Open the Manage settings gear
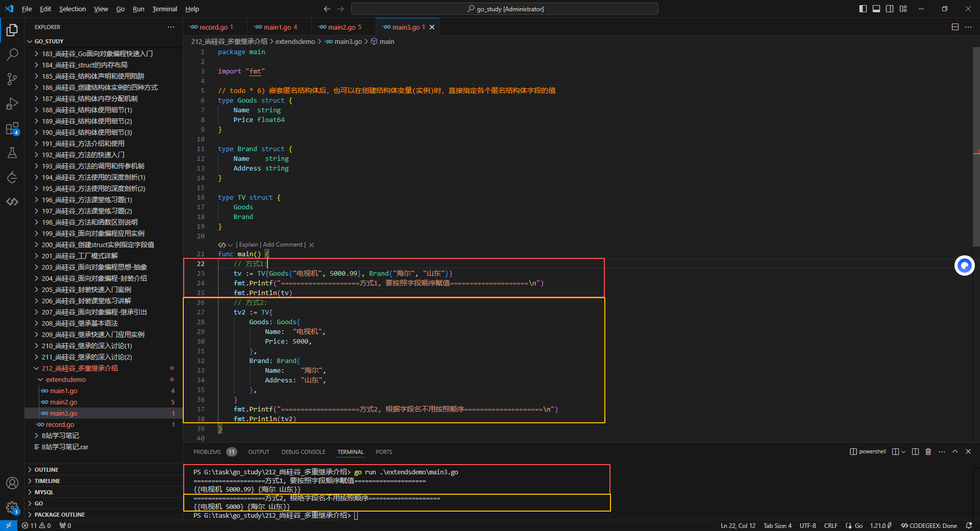 point(12,508)
